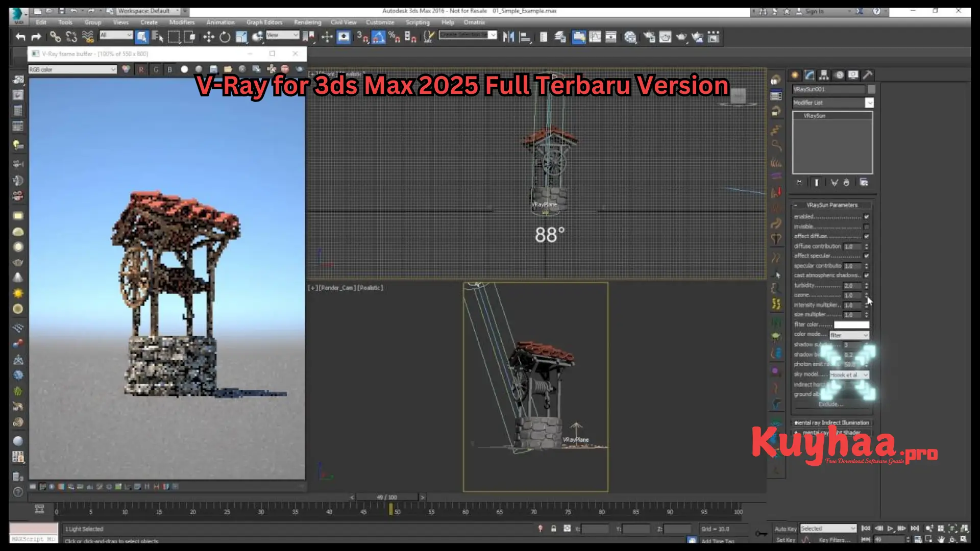
Task: Open the Modifier List dropdown
Action: click(869, 103)
